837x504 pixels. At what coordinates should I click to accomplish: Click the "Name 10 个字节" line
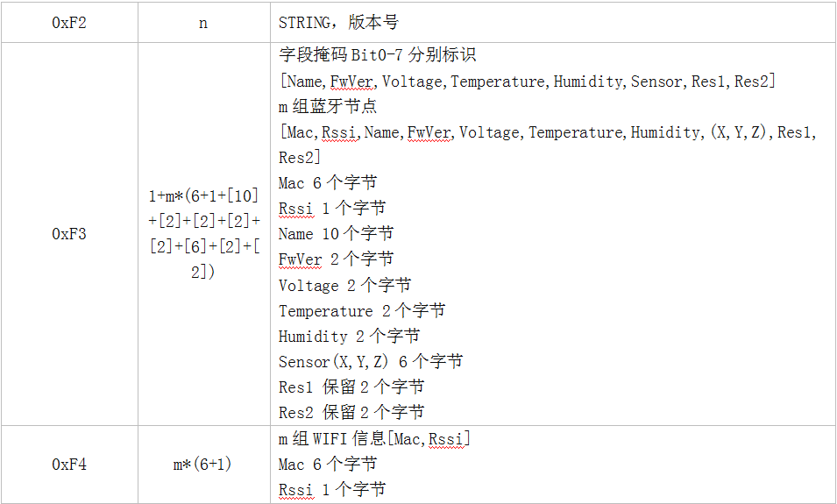(x=336, y=234)
